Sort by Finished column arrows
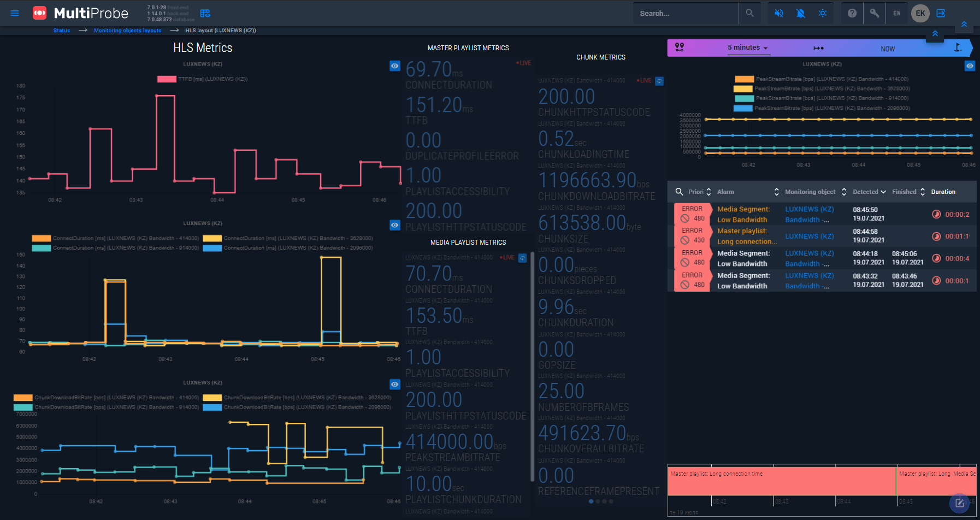Screen dimensions: 980x520 pos(923,192)
